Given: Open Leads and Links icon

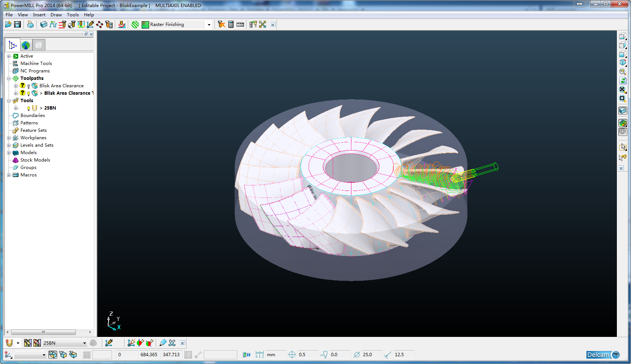Looking at the screenshot, I should tap(81, 25).
